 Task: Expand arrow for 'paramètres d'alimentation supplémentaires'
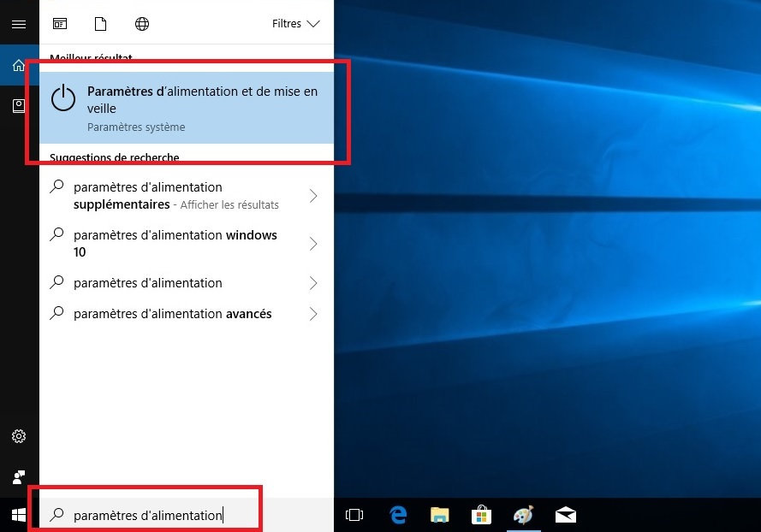[312, 196]
